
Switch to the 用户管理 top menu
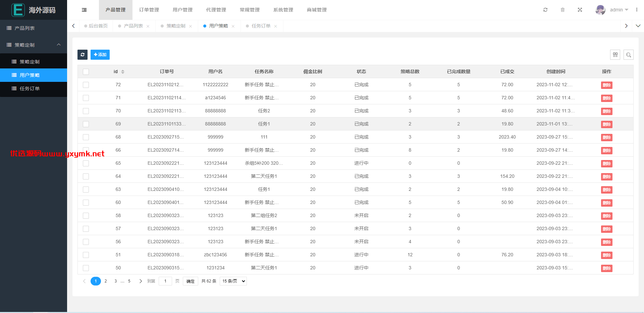pos(183,10)
